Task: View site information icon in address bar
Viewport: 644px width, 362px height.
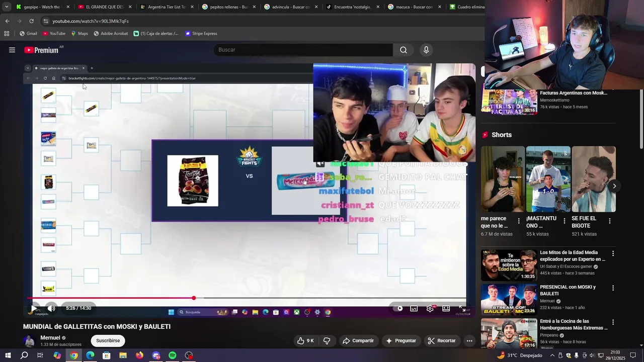Action: tap(46, 21)
